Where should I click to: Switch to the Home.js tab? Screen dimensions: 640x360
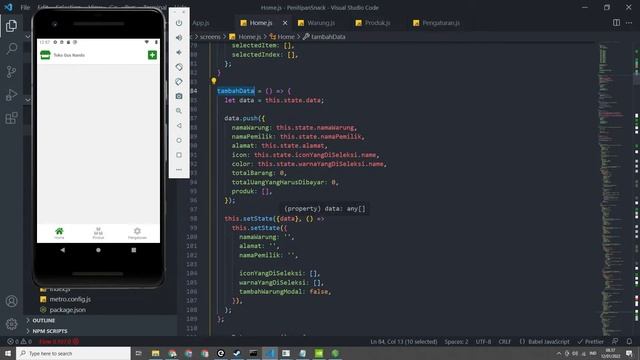coord(260,23)
